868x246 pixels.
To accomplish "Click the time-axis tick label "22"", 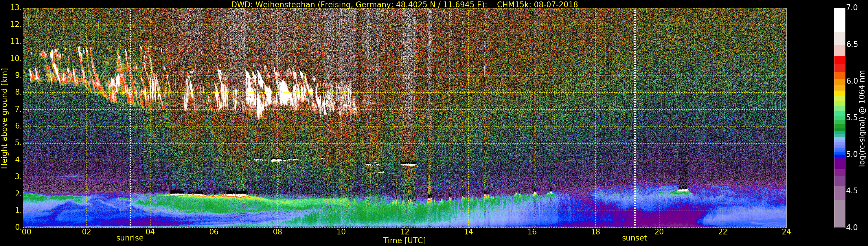I will [x=723, y=232].
